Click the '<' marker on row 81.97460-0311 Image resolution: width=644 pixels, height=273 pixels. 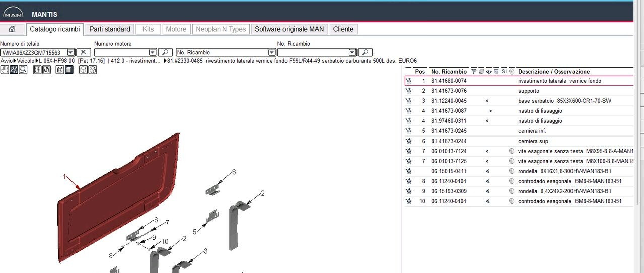(487, 121)
